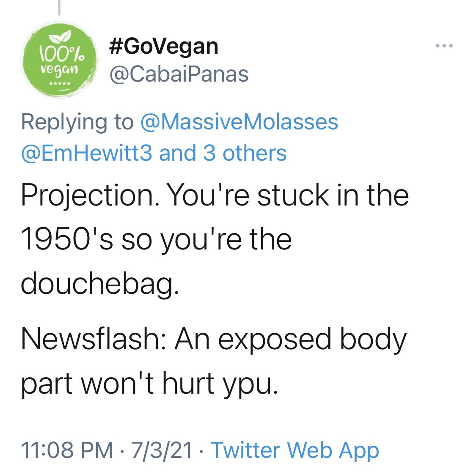Image resolution: width=476 pixels, height=474 pixels.
Task: Click the "Replying to" label
Action: [x=77, y=122]
